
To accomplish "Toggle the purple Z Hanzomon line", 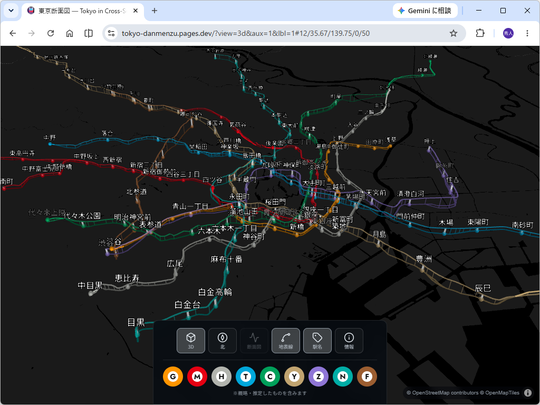I will [319, 376].
